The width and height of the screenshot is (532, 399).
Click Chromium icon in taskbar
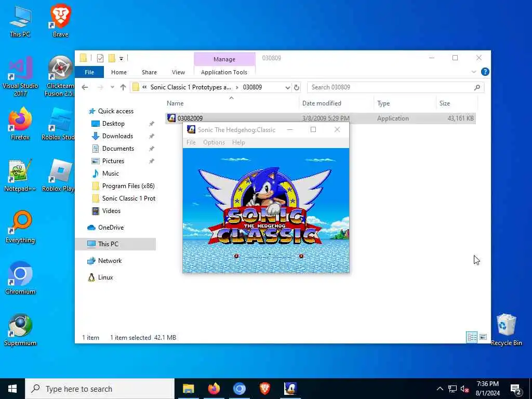(x=239, y=389)
